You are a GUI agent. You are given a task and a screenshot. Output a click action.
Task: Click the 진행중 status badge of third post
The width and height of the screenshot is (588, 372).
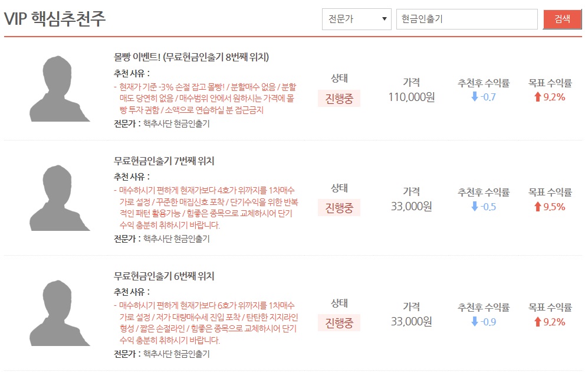[x=339, y=323]
